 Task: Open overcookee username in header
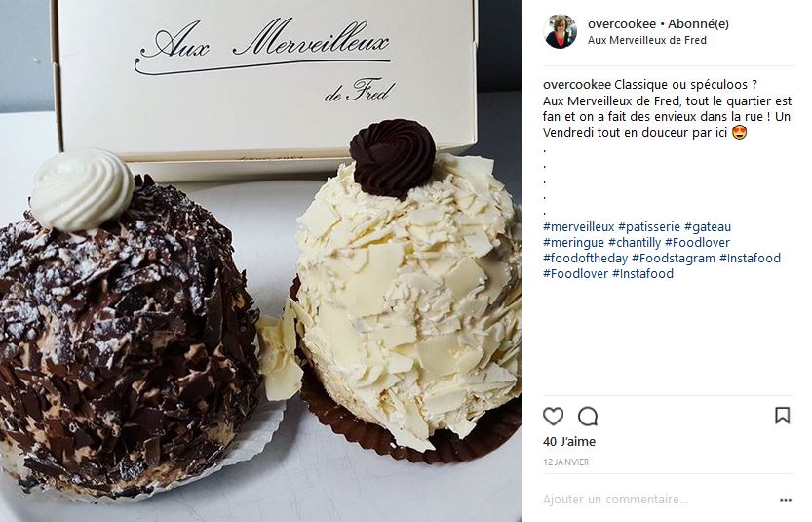click(x=622, y=23)
